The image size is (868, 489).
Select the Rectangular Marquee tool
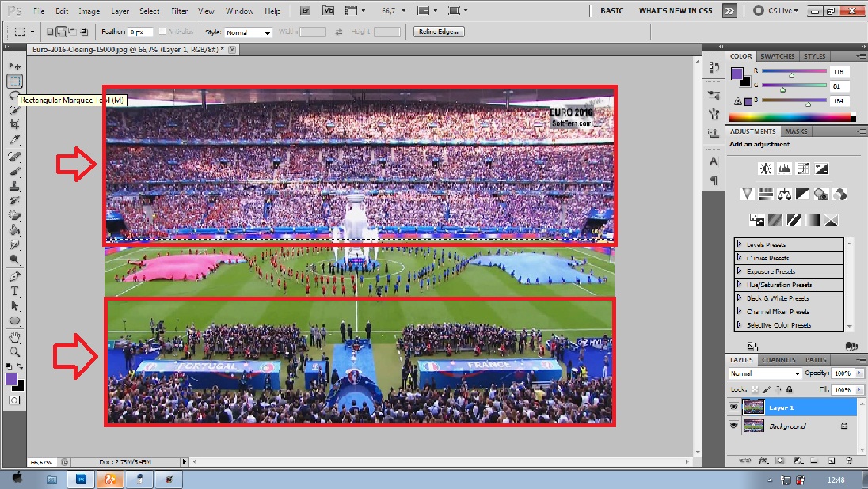pyautogui.click(x=14, y=81)
